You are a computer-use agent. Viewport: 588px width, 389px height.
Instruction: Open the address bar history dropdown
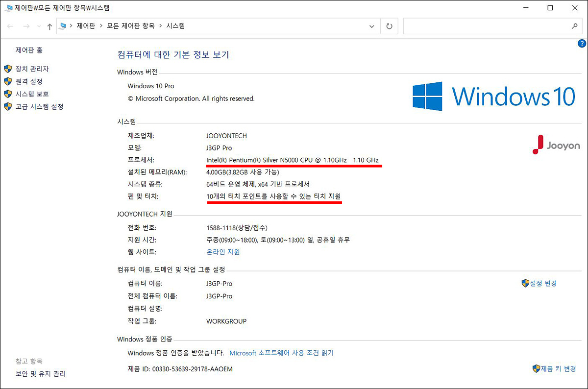point(372,26)
